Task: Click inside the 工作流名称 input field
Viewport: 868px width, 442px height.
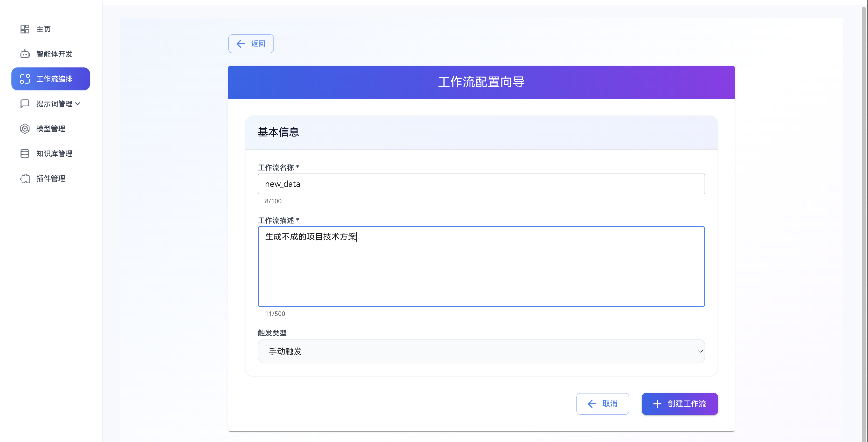Action: point(481,184)
